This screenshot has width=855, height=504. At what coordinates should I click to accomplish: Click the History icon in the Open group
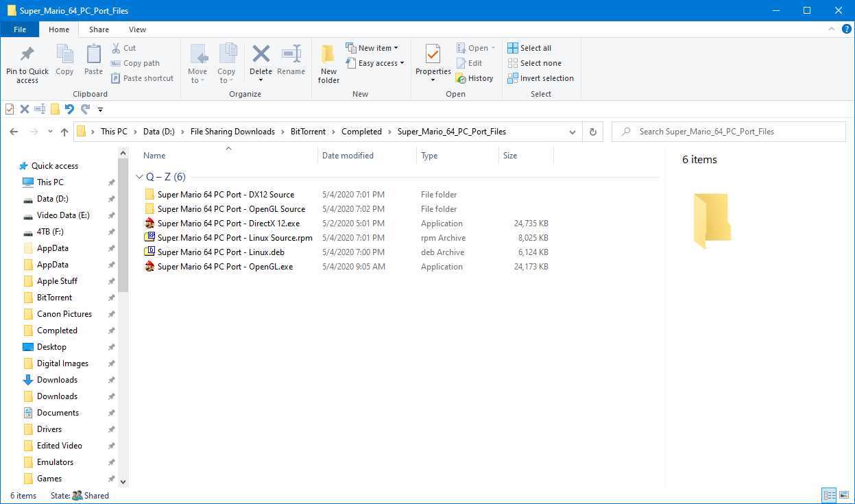[461, 78]
